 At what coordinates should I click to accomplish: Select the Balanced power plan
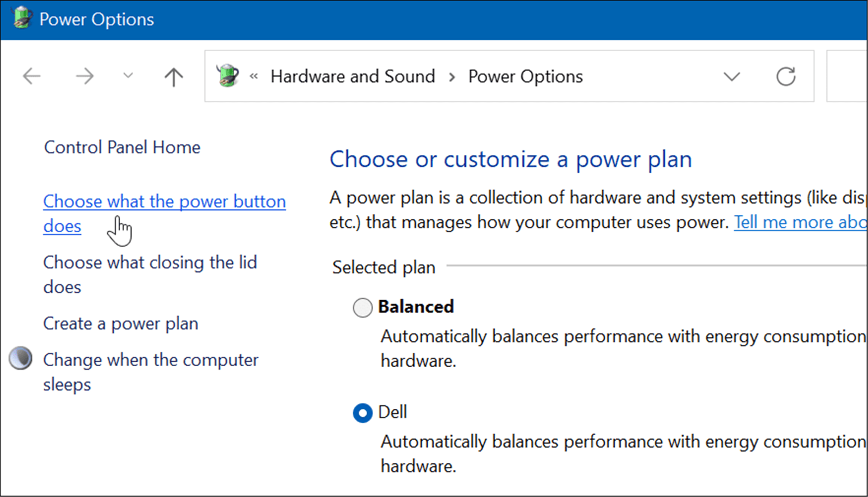point(362,307)
